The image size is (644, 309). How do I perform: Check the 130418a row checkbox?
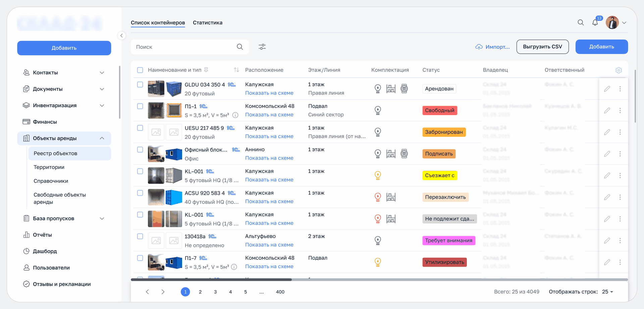pyautogui.click(x=140, y=236)
